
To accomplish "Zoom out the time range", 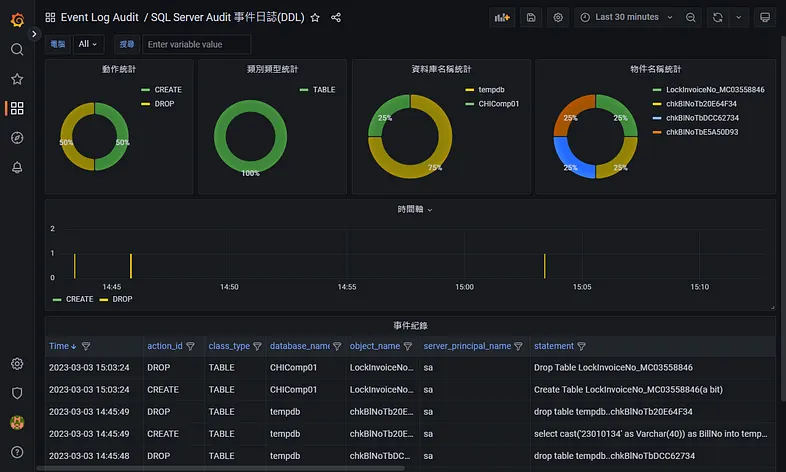I will (x=690, y=18).
